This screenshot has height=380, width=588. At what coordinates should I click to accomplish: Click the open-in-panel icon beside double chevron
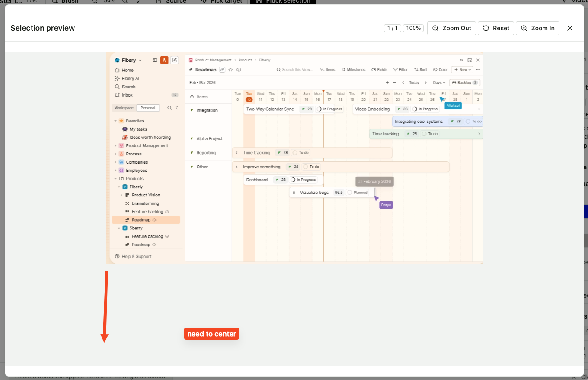pyautogui.click(x=470, y=60)
